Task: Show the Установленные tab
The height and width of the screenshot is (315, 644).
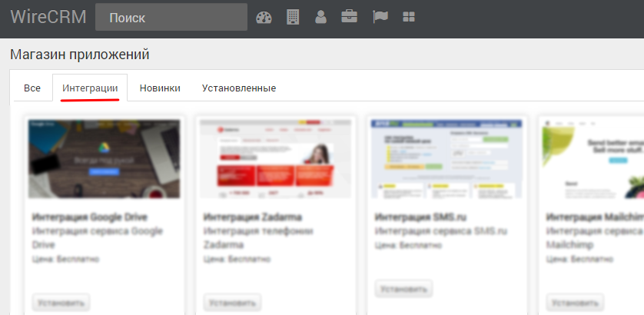Action: click(239, 88)
